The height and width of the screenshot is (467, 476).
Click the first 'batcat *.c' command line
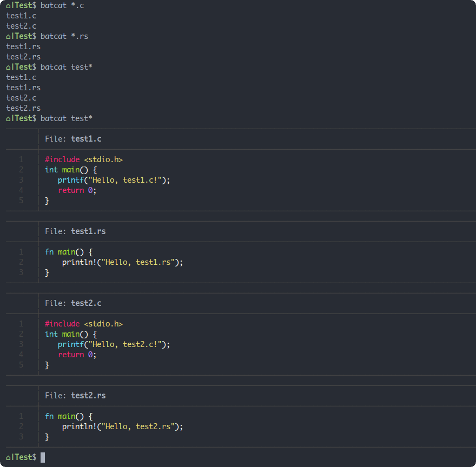click(x=61, y=5)
